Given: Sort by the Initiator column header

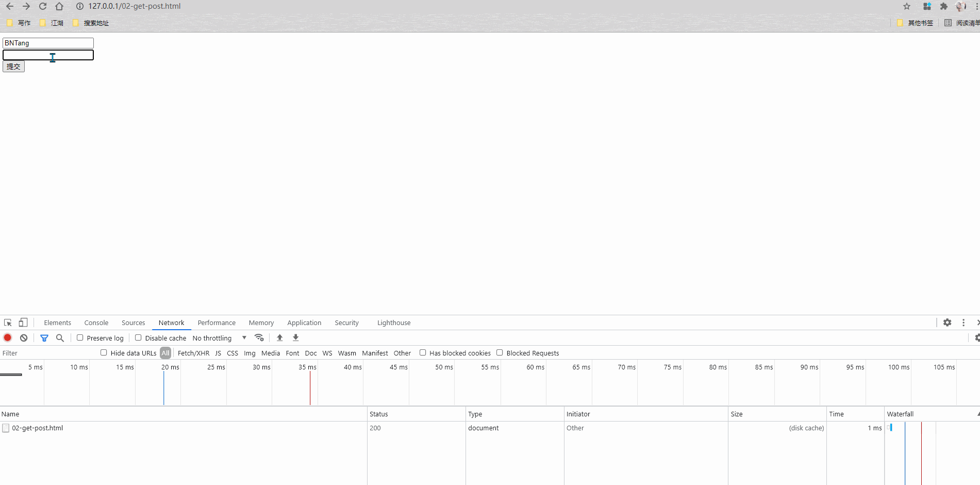Looking at the screenshot, I should (646, 414).
